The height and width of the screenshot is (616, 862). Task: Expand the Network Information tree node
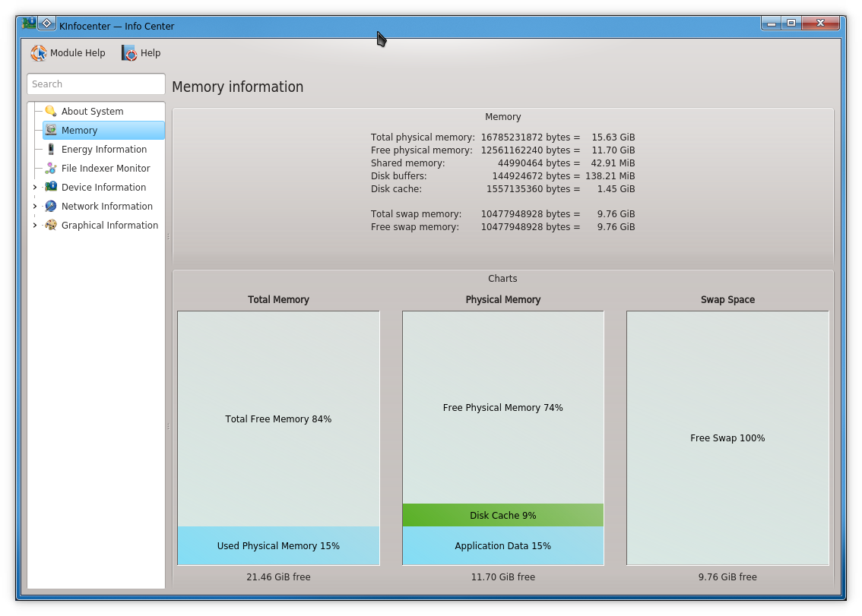(35, 206)
